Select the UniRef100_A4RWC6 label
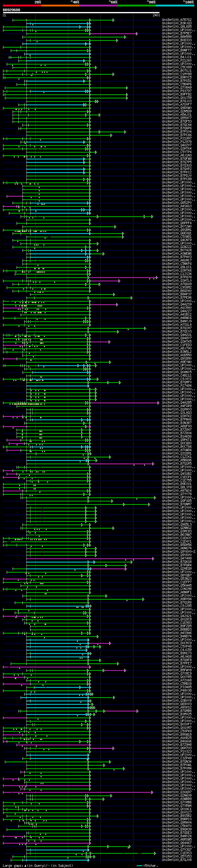This screenshot has width=197, height=868. tap(177, 318)
